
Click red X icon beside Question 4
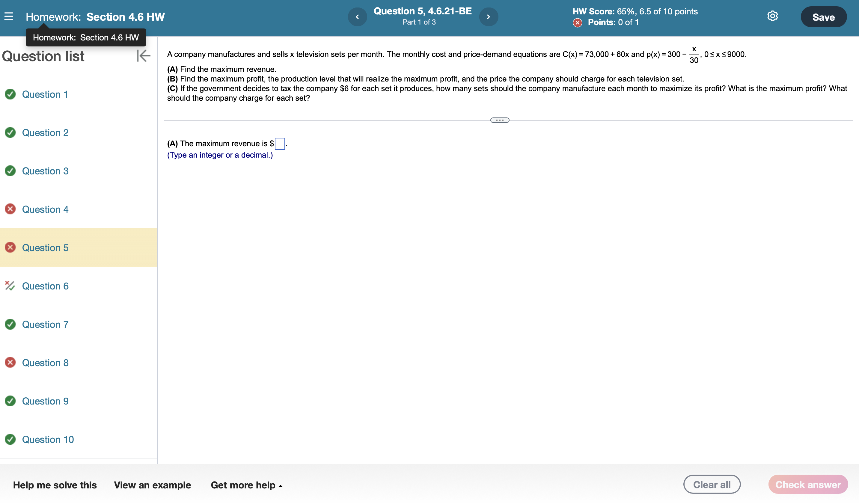[x=10, y=209]
